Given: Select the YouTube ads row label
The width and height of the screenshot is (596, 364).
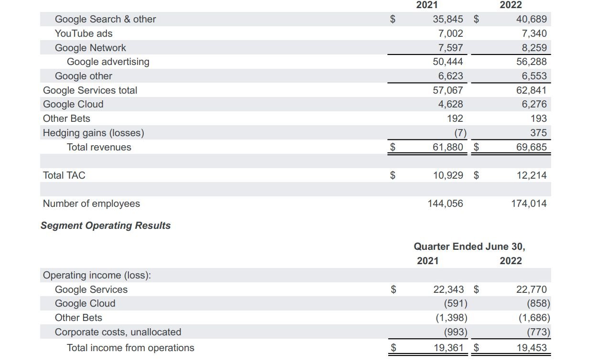Looking at the screenshot, I should 84,33.
